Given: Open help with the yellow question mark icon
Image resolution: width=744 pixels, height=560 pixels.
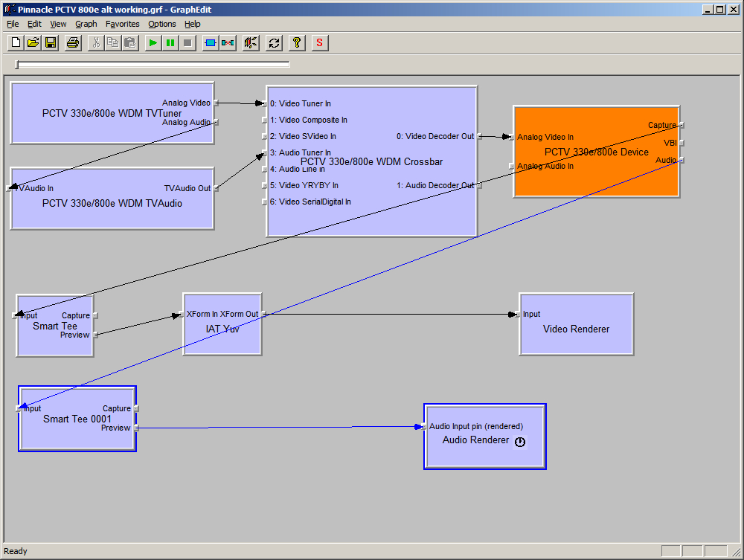Looking at the screenshot, I should [297, 42].
